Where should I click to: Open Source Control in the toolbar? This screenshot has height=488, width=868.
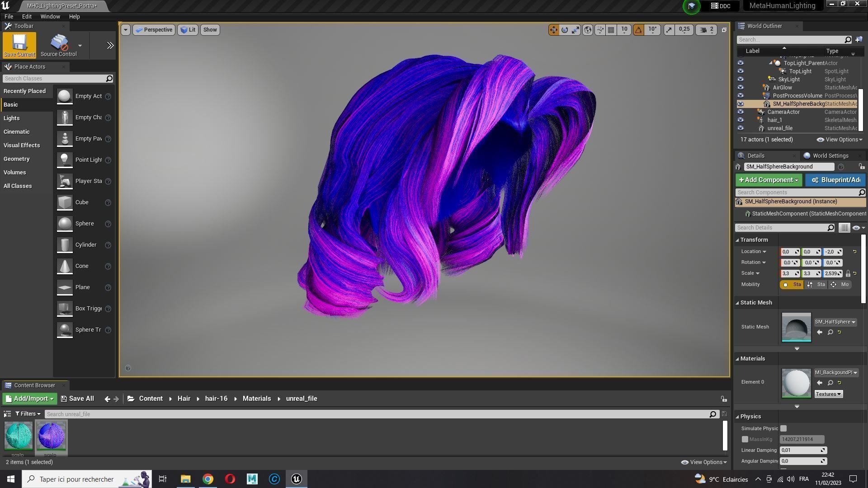click(59, 45)
